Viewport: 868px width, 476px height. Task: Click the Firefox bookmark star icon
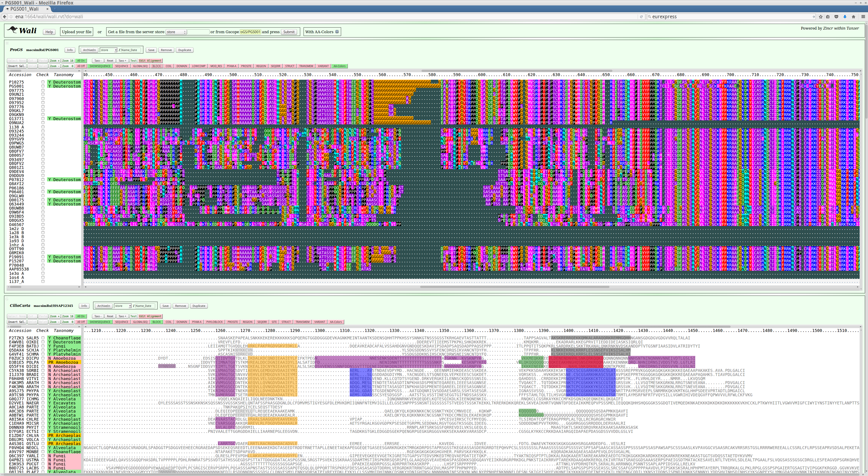pos(821,16)
